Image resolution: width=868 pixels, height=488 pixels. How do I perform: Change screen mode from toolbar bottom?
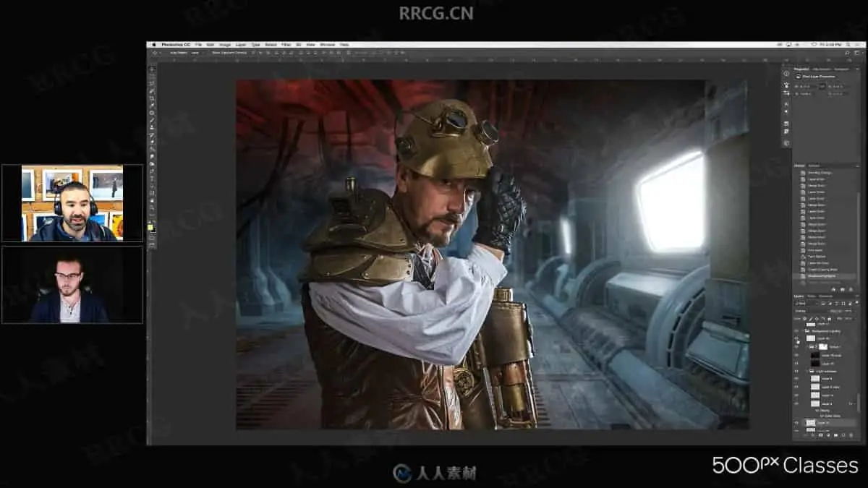[x=152, y=246]
